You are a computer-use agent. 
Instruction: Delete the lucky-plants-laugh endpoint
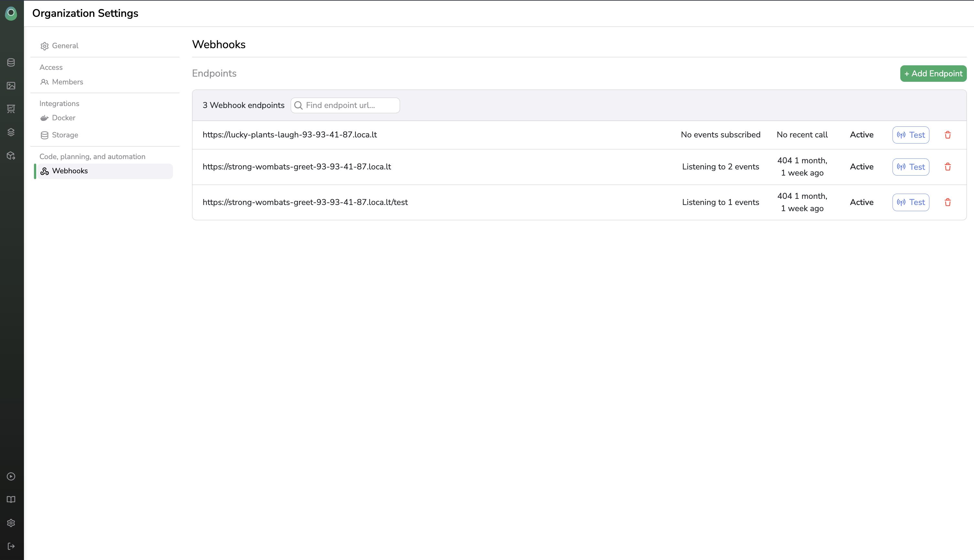947,135
